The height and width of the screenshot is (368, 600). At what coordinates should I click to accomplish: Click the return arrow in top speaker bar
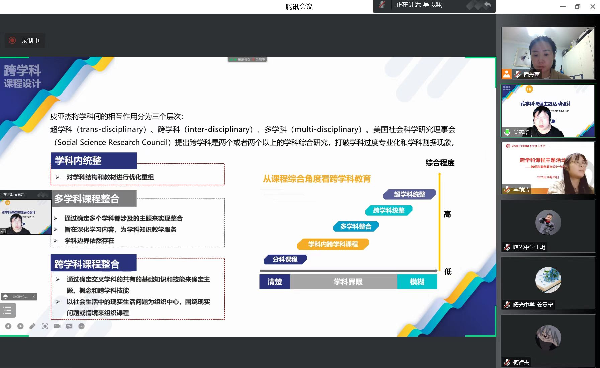click(x=488, y=5)
